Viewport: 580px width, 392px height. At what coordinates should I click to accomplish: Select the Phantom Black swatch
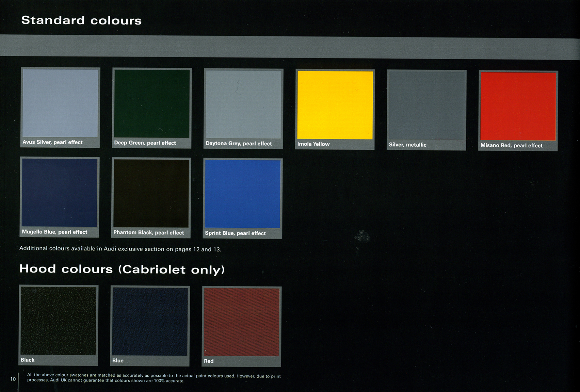(151, 194)
